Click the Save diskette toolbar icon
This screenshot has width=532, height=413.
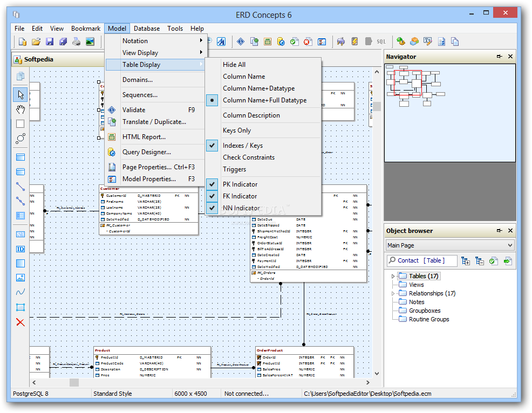[50, 42]
